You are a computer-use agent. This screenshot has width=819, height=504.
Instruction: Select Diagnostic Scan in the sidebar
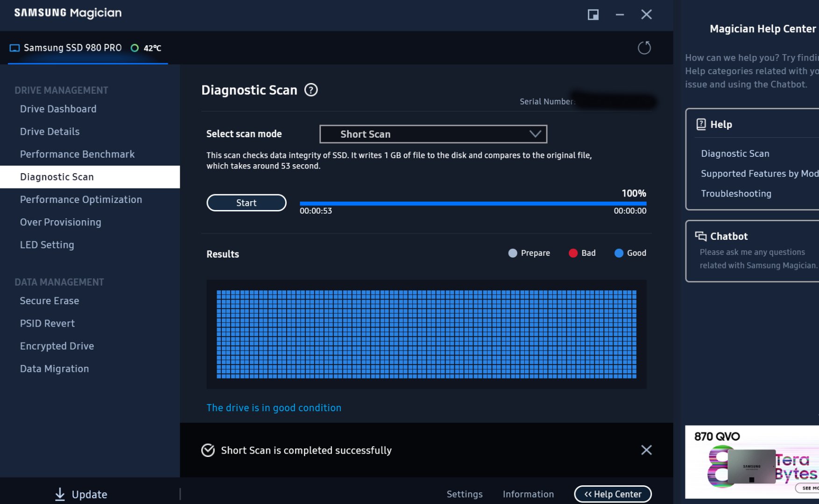(90, 177)
